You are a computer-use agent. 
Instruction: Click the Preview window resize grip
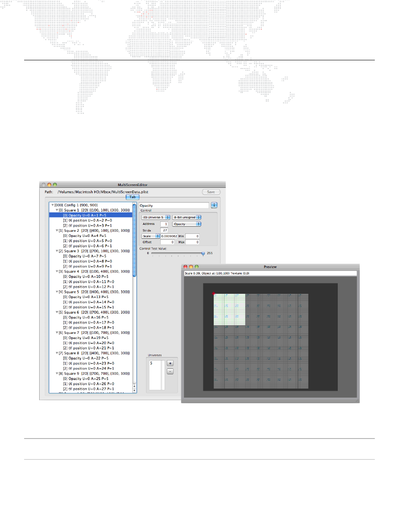pyautogui.click(x=357, y=401)
